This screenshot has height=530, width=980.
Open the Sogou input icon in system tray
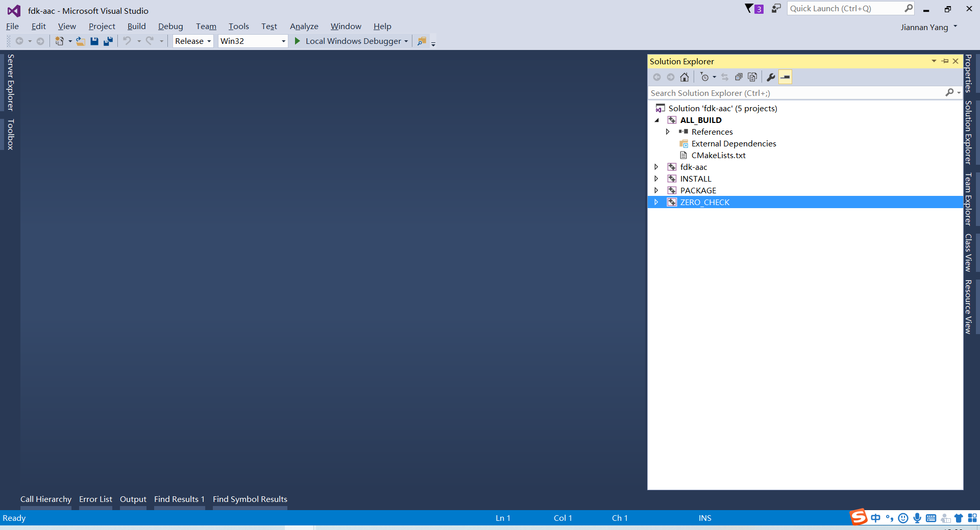[x=859, y=517]
